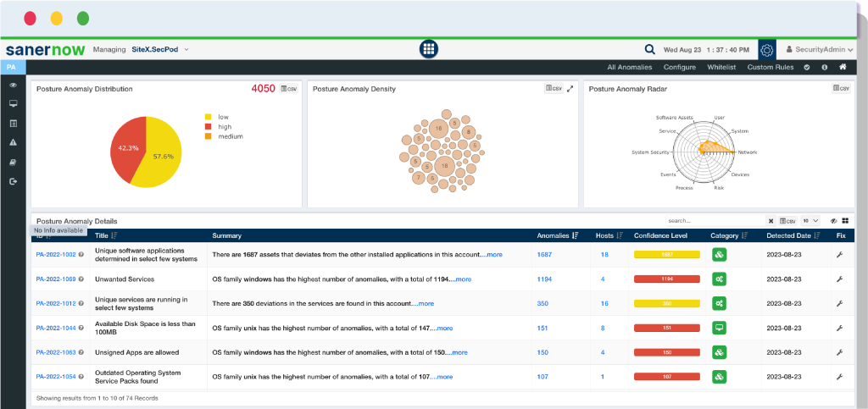Open the All Anomalies menu item

coord(630,67)
